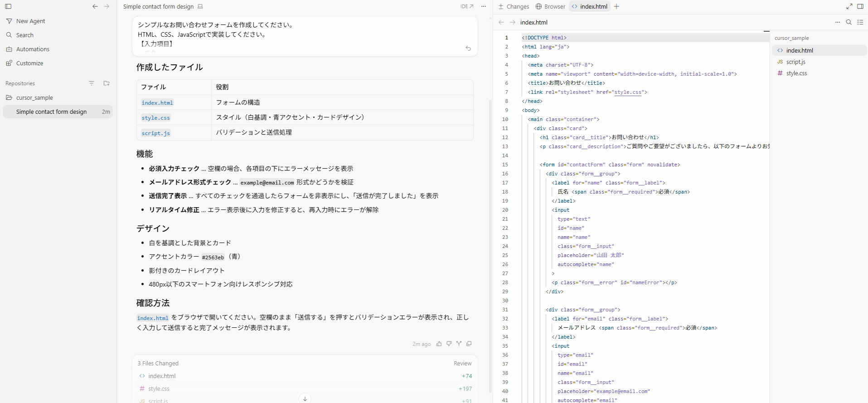The height and width of the screenshot is (403, 868).
Task: Switch to the Changes tab
Action: pos(514,6)
